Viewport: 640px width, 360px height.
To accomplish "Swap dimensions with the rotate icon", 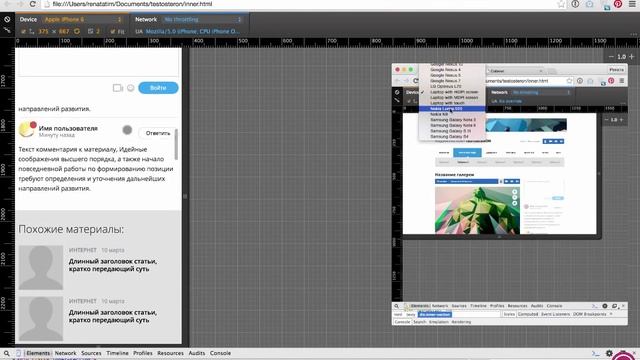I will (77, 31).
